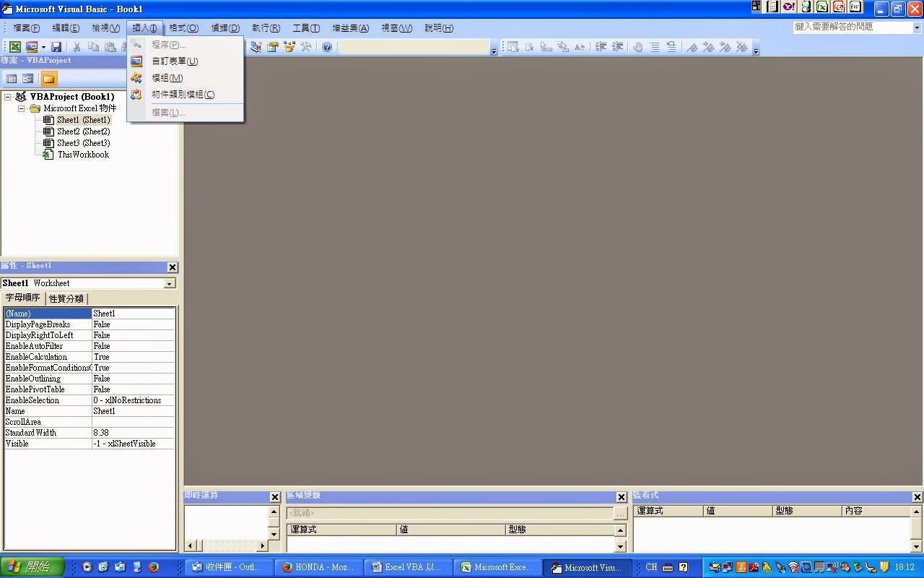Viewport: 924px width, 578px height.
Task: Click the Outdent toolbar icon
Action: tap(617, 47)
